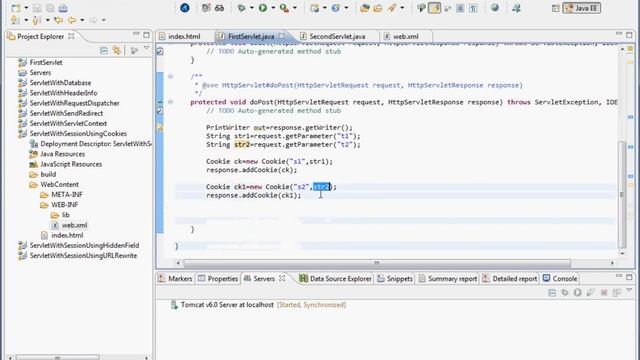Open the Detailed report tab

tap(510, 279)
